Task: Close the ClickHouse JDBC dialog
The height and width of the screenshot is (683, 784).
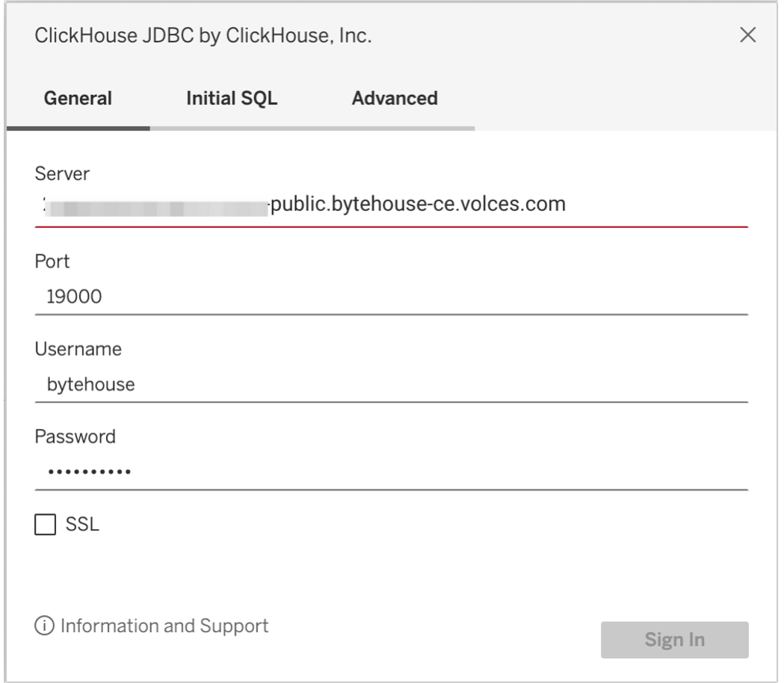Action: pyautogui.click(x=747, y=36)
